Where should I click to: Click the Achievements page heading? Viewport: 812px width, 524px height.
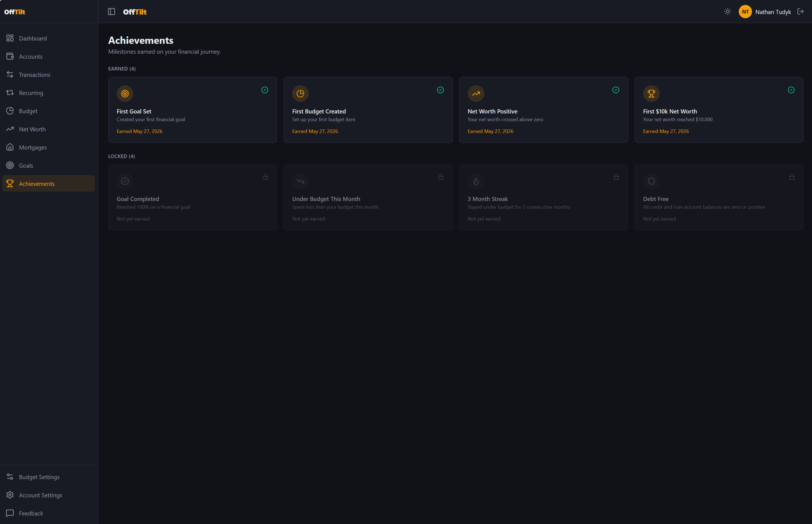[x=141, y=40]
